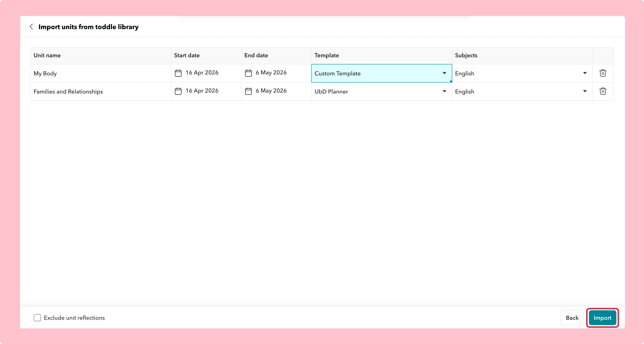Open start date calendar for My Body
Screen dimensions: 644x344
178,73
